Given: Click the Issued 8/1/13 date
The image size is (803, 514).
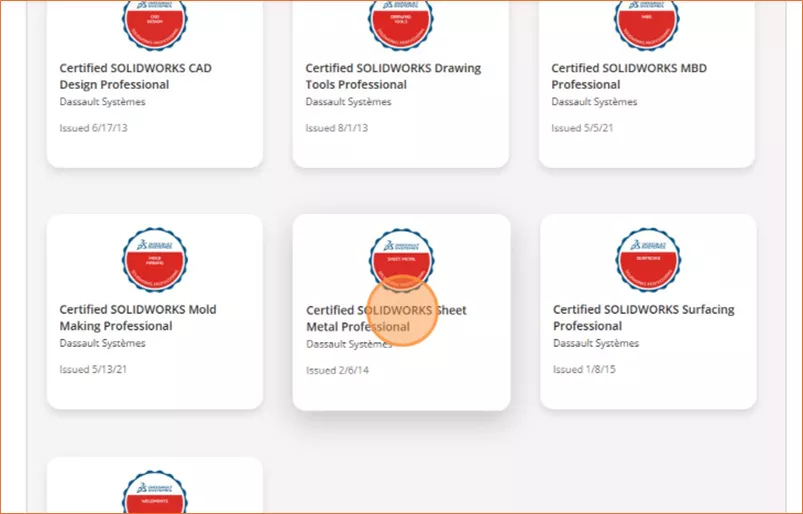Looking at the screenshot, I should coord(336,128).
